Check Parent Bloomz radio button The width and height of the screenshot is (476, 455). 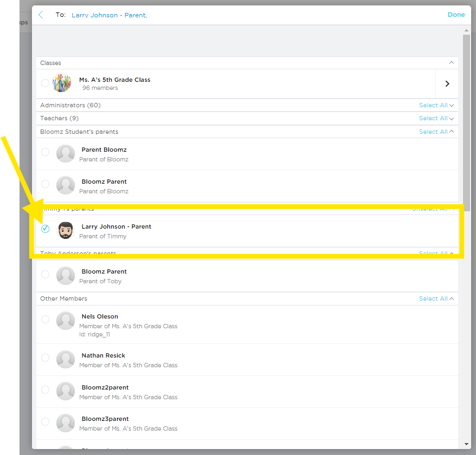(x=45, y=152)
